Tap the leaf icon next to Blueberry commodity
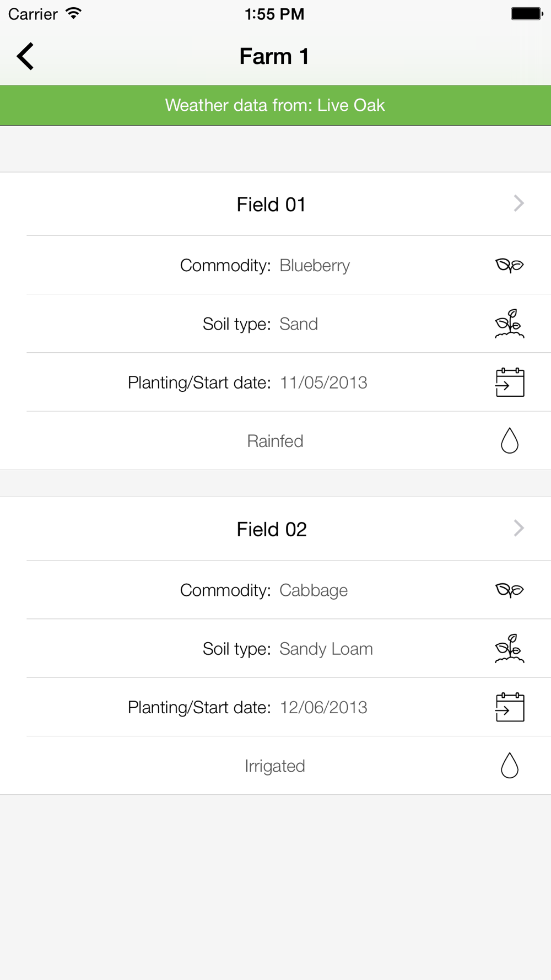551x980 pixels. point(509,265)
